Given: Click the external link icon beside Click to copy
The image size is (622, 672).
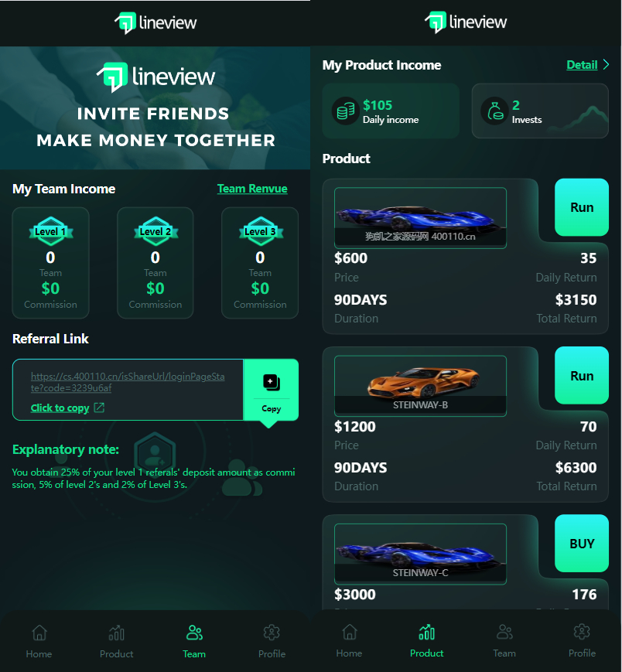Looking at the screenshot, I should coord(99,408).
